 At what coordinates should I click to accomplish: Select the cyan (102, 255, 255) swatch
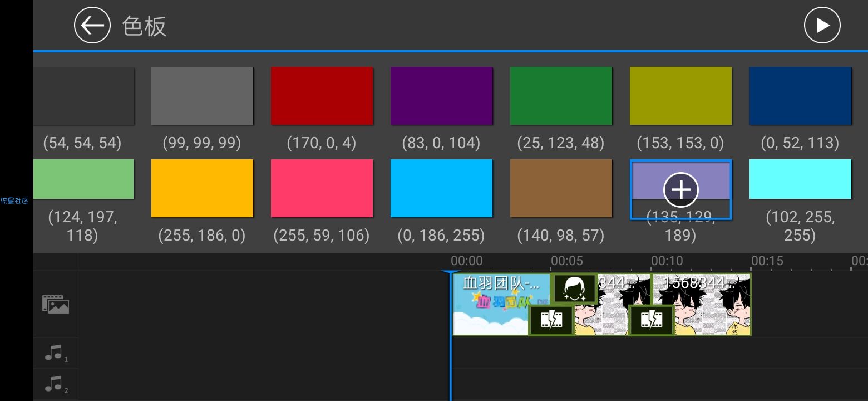point(800,179)
